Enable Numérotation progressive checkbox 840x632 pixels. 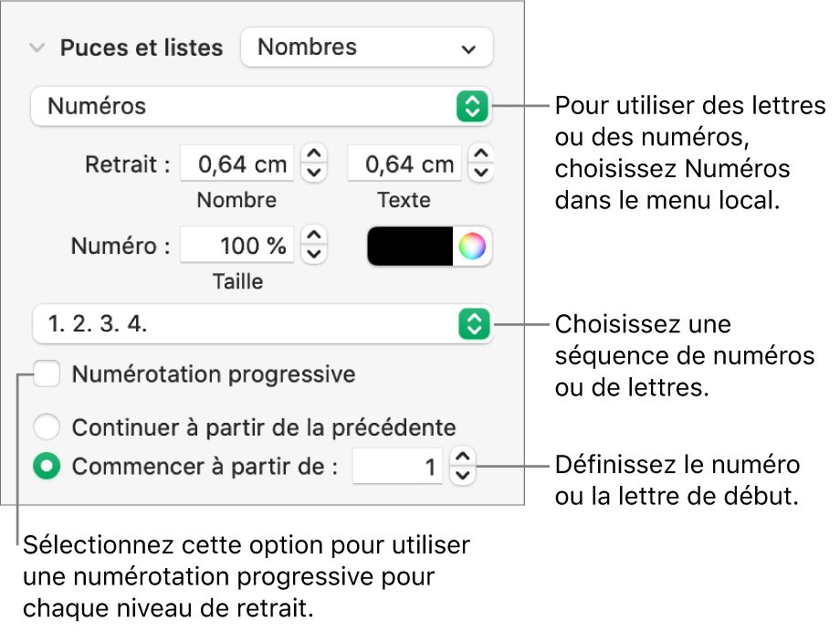click(47, 374)
